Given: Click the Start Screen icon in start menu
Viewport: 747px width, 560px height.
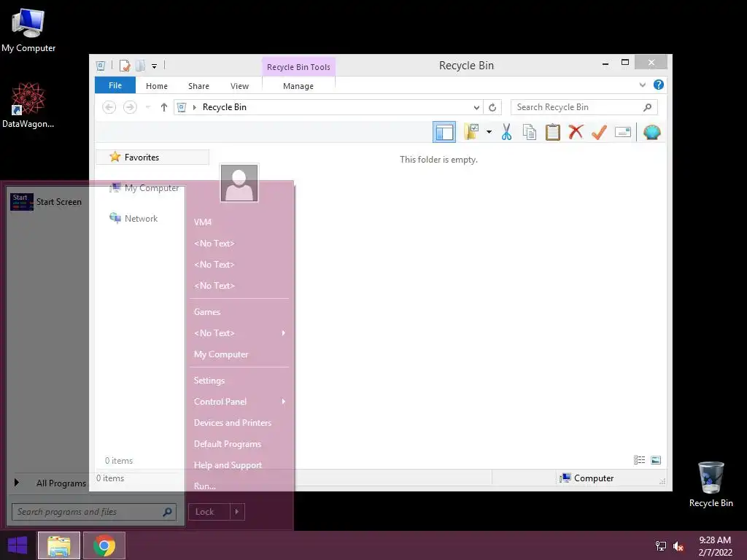Looking at the screenshot, I should 21,202.
